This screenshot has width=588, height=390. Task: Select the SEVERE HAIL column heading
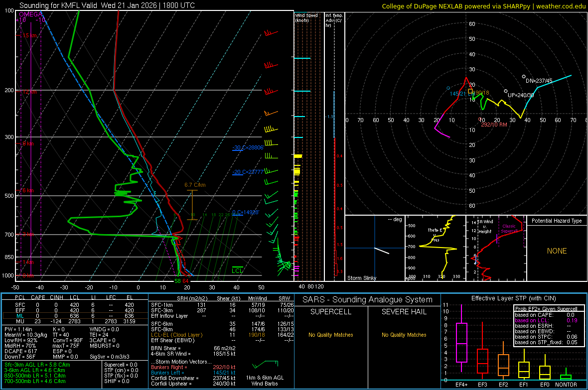(404, 312)
